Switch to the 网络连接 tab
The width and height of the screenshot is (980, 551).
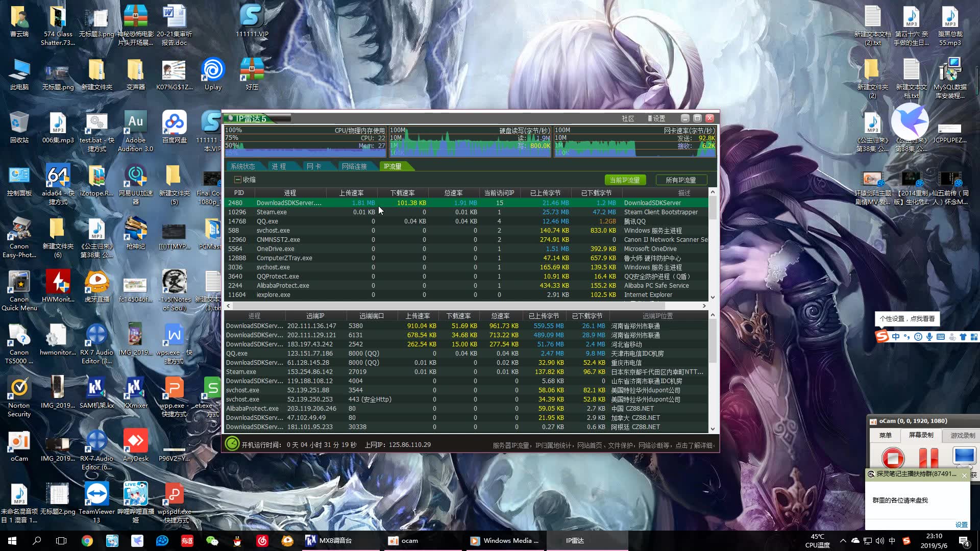(x=354, y=166)
